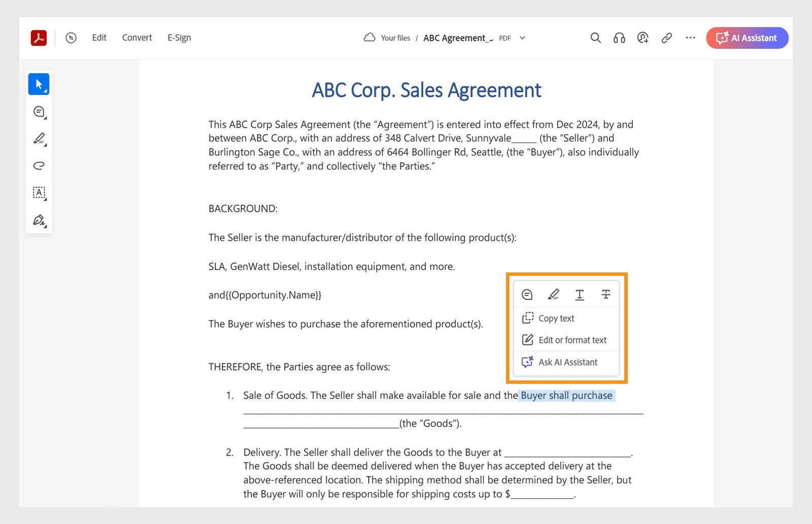Open the more options ellipsis menu

(690, 38)
